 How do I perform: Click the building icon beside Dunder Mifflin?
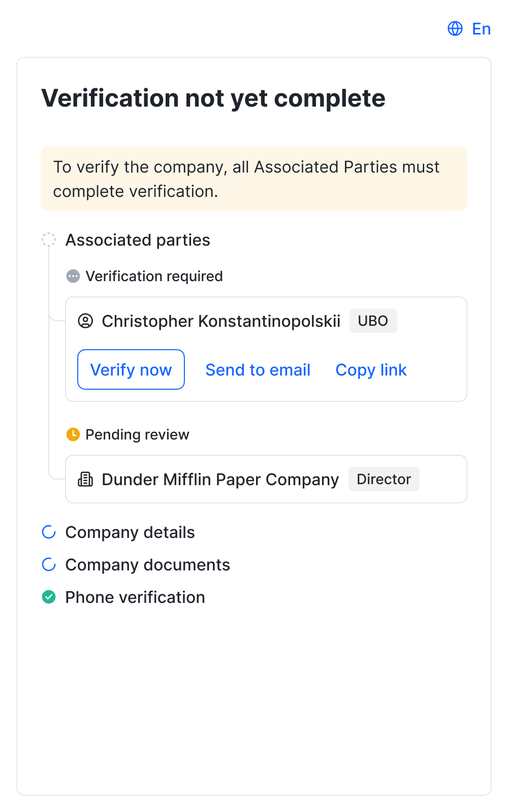(85, 479)
